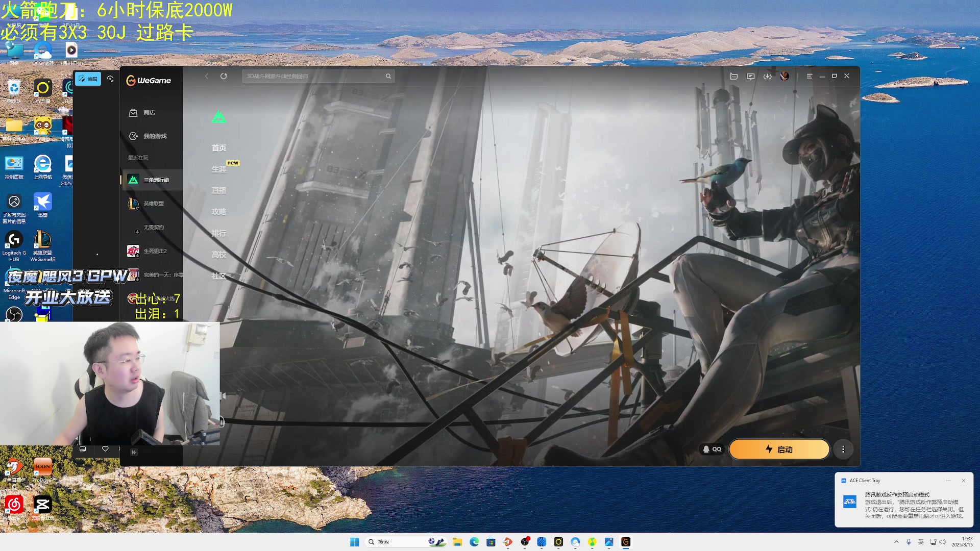Open Microsoft Store from the taskbar
980x551 pixels.
pyautogui.click(x=491, y=542)
